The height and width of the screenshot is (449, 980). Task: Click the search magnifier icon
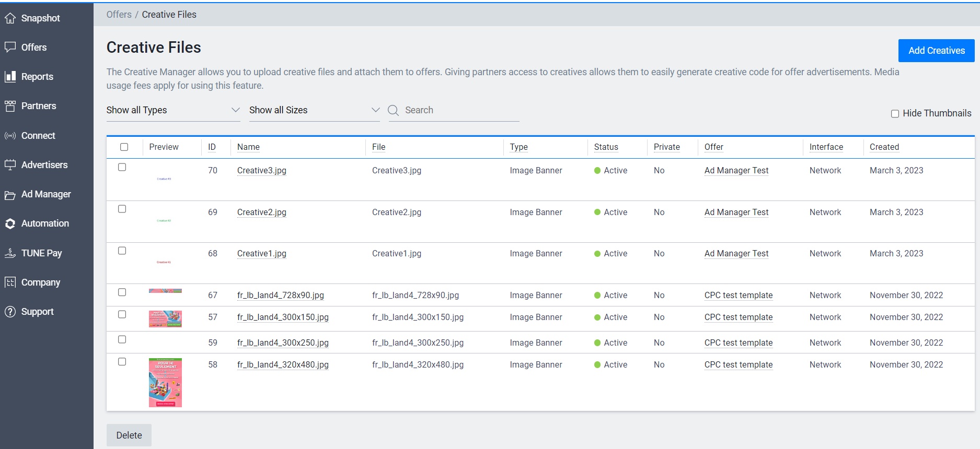(394, 110)
